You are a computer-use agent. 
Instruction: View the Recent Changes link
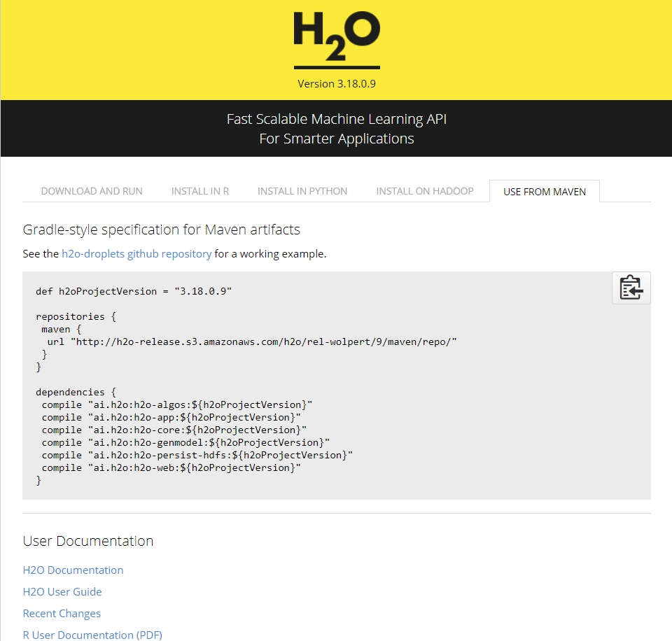(62, 613)
